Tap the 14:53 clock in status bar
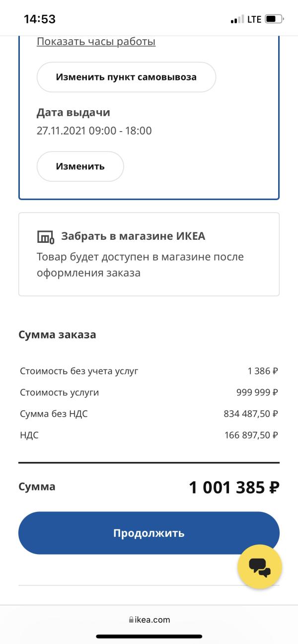Viewport: 298px width, 644px height. 40,19
